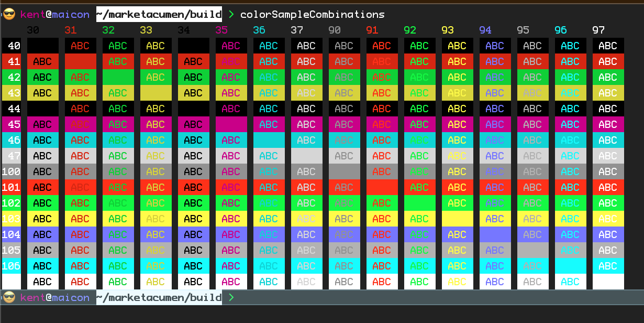Click the typed command colorSampleCombinations

click(x=313, y=14)
